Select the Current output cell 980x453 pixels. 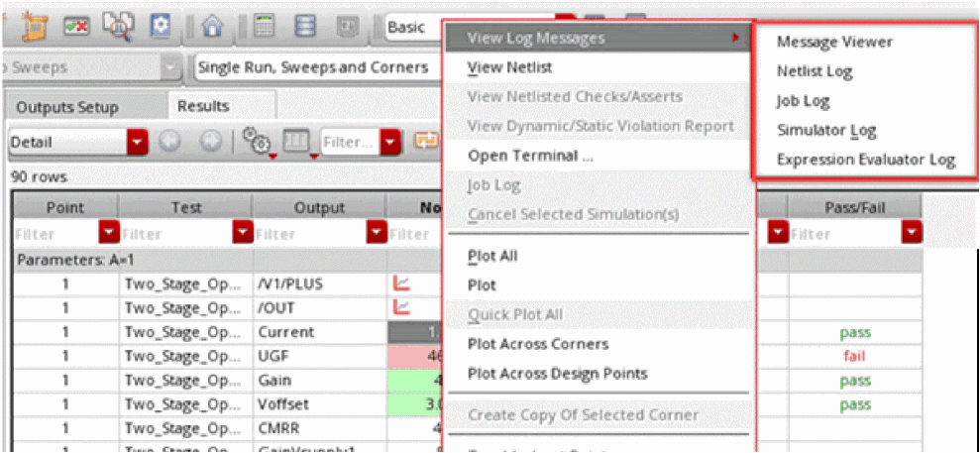tap(319, 332)
